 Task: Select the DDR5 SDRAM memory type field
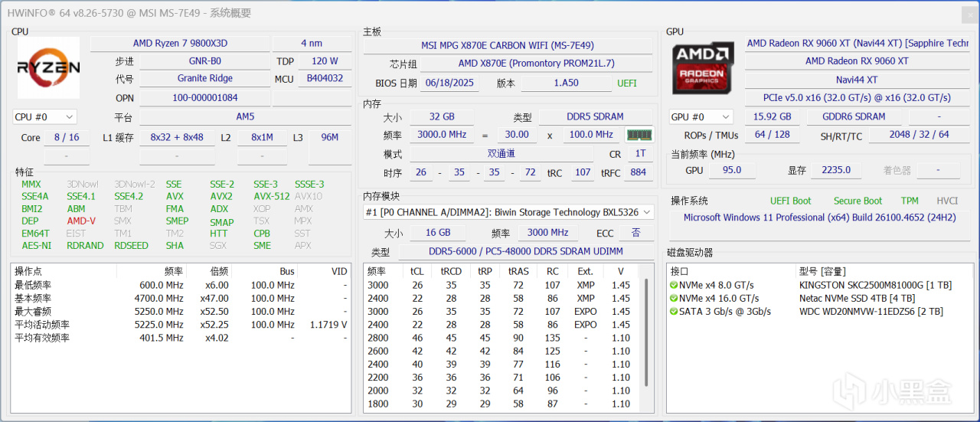pos(595,116)
